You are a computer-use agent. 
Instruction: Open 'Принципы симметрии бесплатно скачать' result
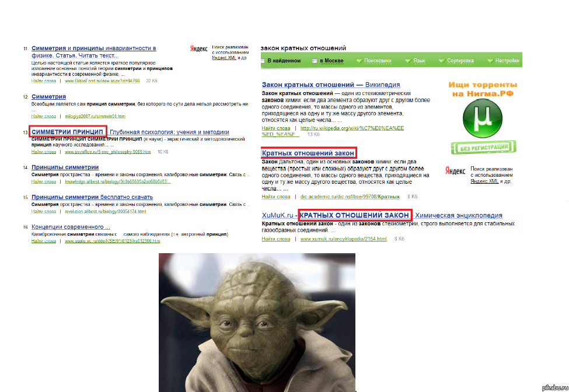(x=92, y=197)
